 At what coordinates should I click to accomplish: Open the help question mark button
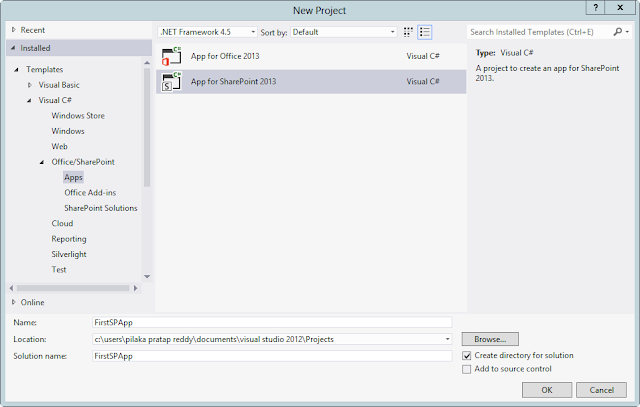click(x=596, y=7)
